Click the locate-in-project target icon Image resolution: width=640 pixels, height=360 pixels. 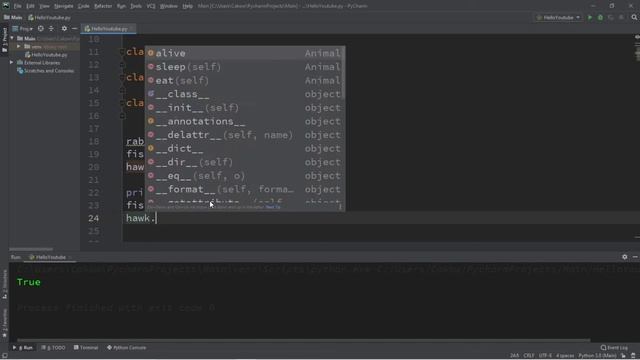(40, 29)
